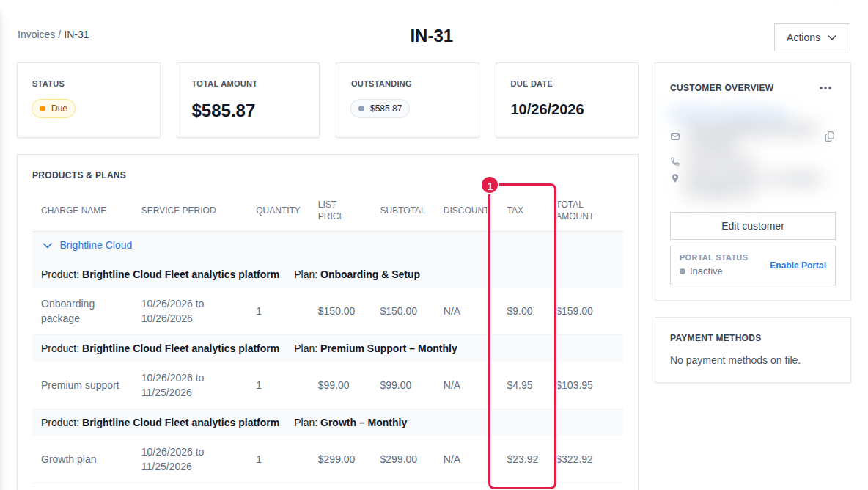Click the CHARGE NAME column header

click(73, 211)
